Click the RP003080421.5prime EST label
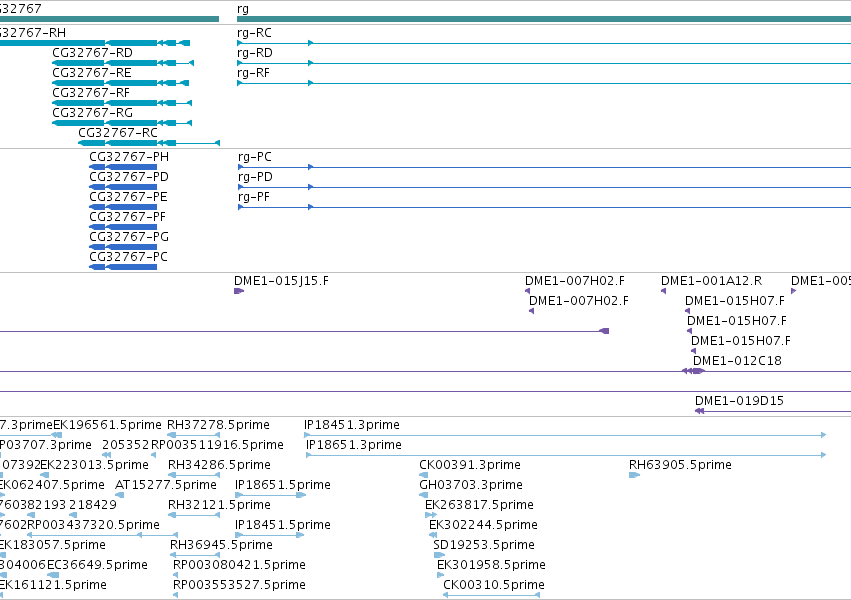 coord(239,565)
